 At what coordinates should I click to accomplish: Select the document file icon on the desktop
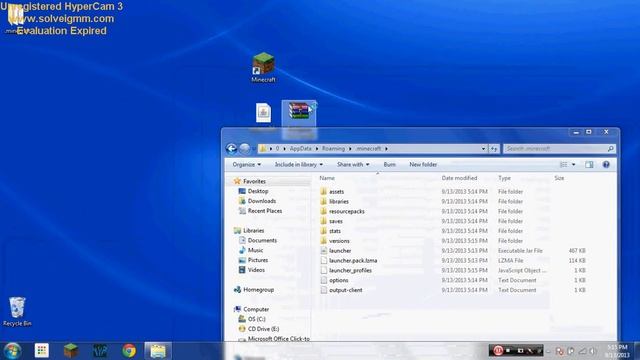[263, 113]
